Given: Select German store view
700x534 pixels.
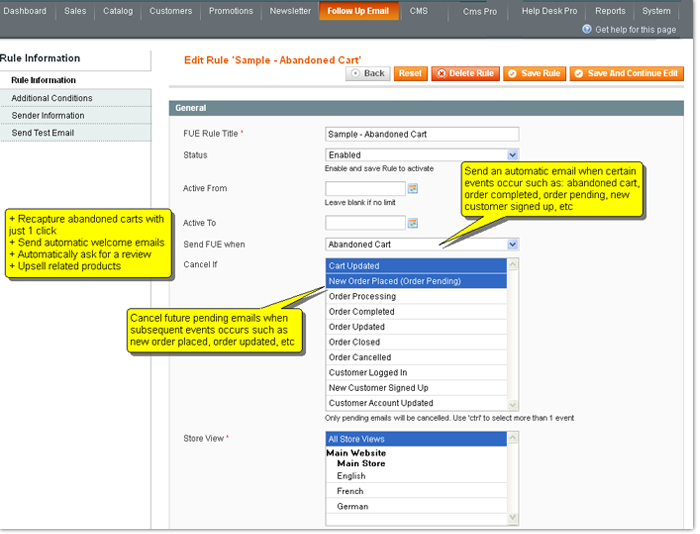Looking at the screenshot, I should click(416, 506).
